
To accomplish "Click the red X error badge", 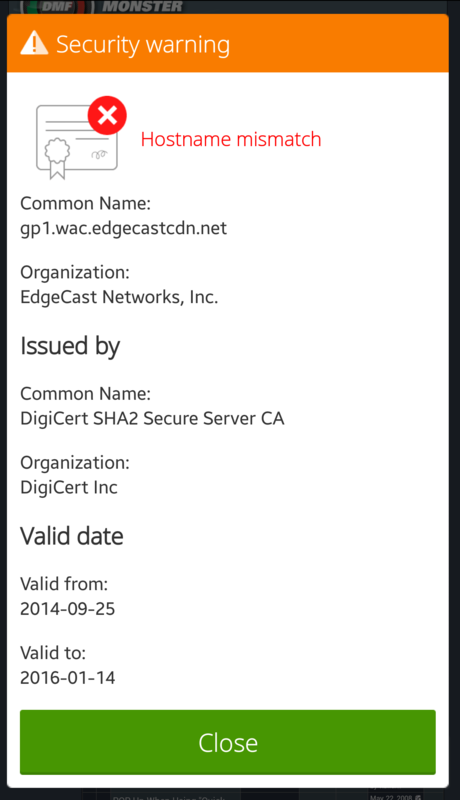I will point(107,115).
